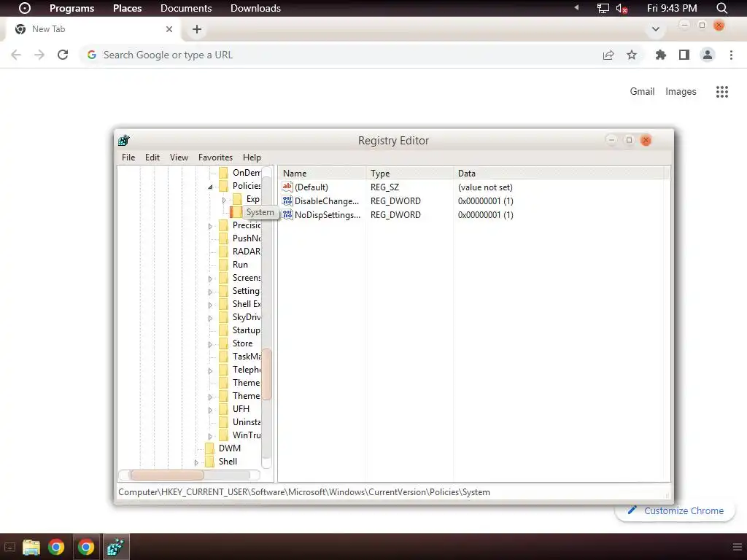This screenshot has width=747, height=560.
Task: Expand the Exp subkey under Policies
Action: click(224, 200)
